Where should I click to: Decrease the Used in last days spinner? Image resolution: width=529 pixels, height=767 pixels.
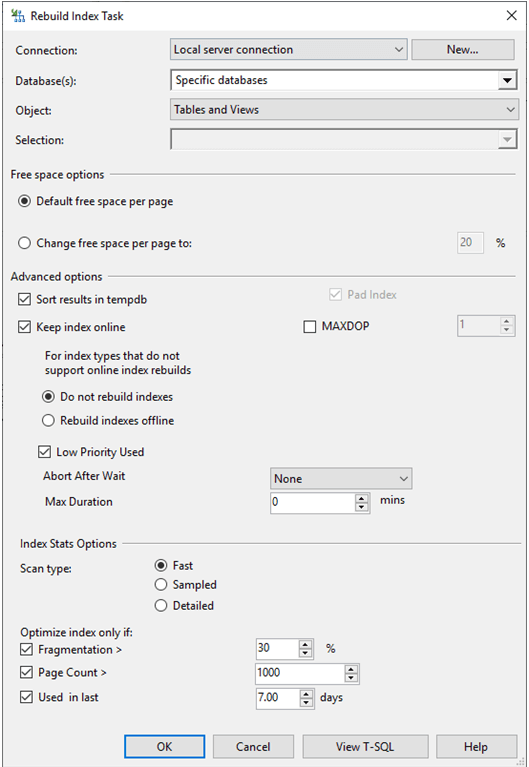[x=306, y=702]
